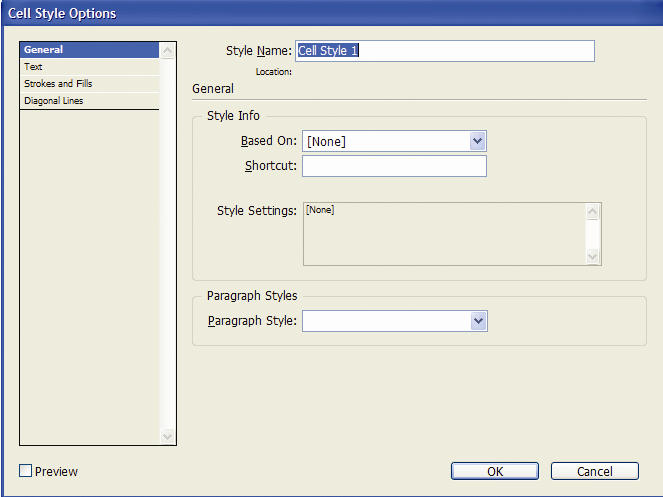Go to Diagonal Lines category

click(89, 101)
